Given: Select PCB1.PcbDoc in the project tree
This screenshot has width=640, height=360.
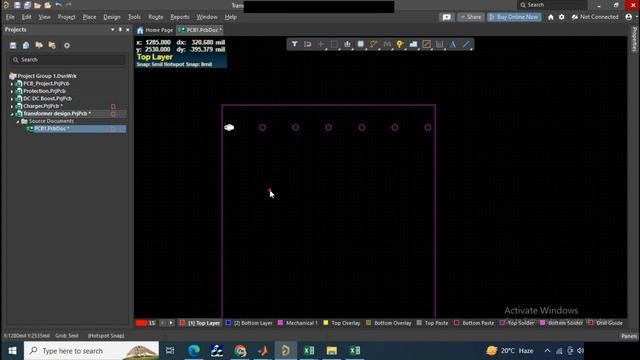Looking at the screenshot, I should [51, 129].
